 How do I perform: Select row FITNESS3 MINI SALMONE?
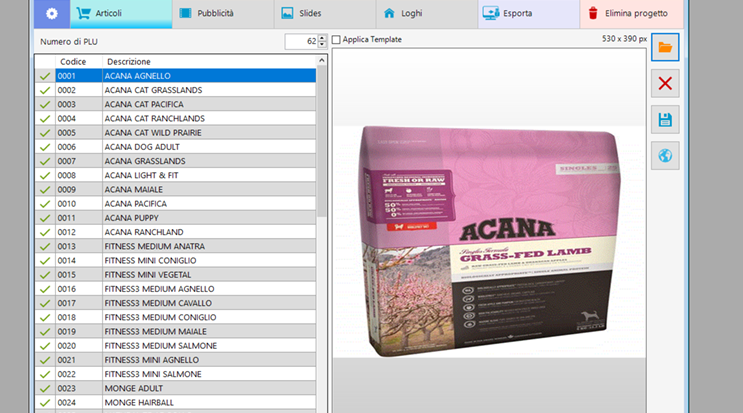175,374
